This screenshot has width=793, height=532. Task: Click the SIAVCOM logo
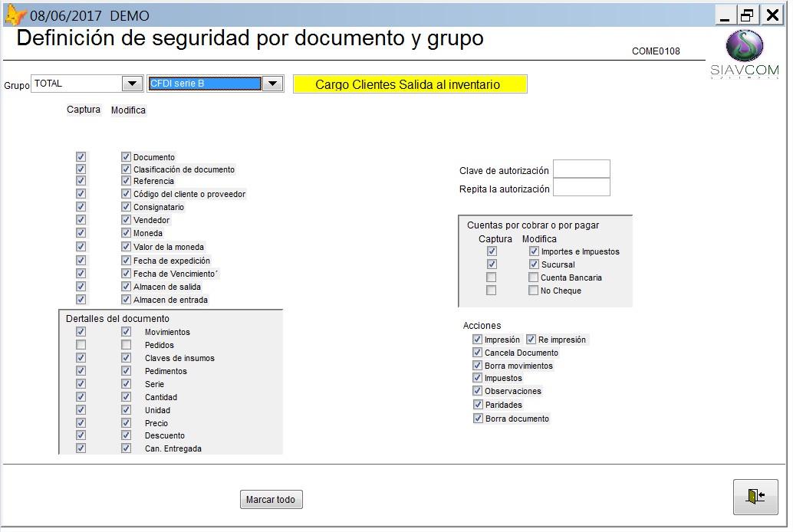745,54
